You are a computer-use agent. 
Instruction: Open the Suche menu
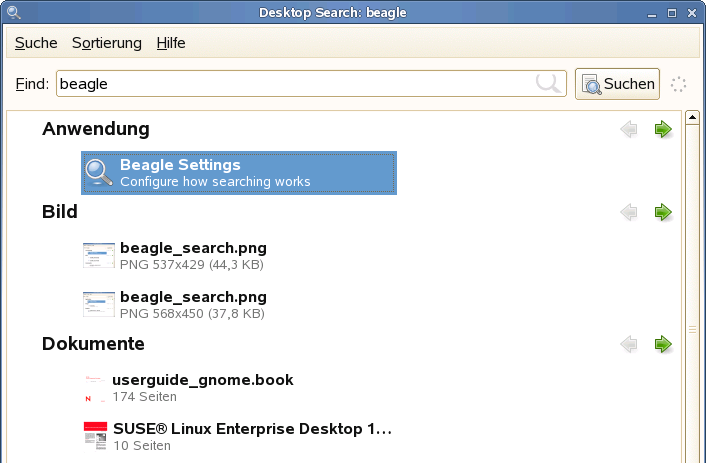click(36, 43)
